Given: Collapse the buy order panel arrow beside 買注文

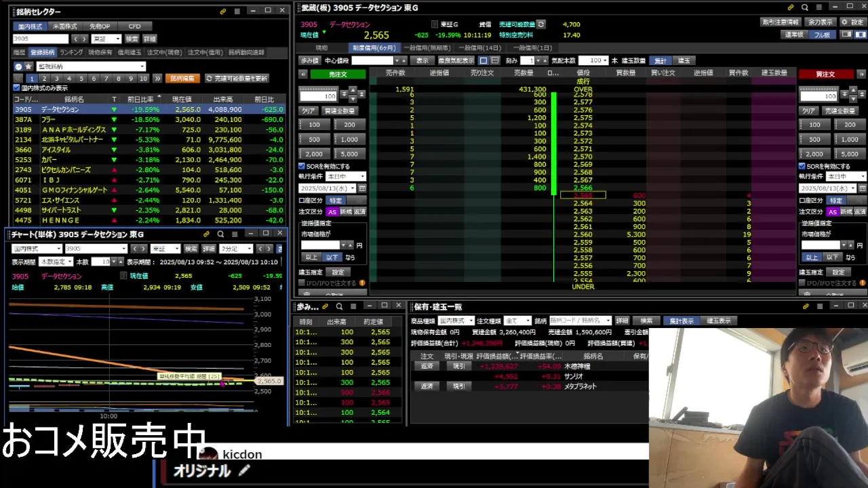Looking at the screenshot, I should point(861,74).
